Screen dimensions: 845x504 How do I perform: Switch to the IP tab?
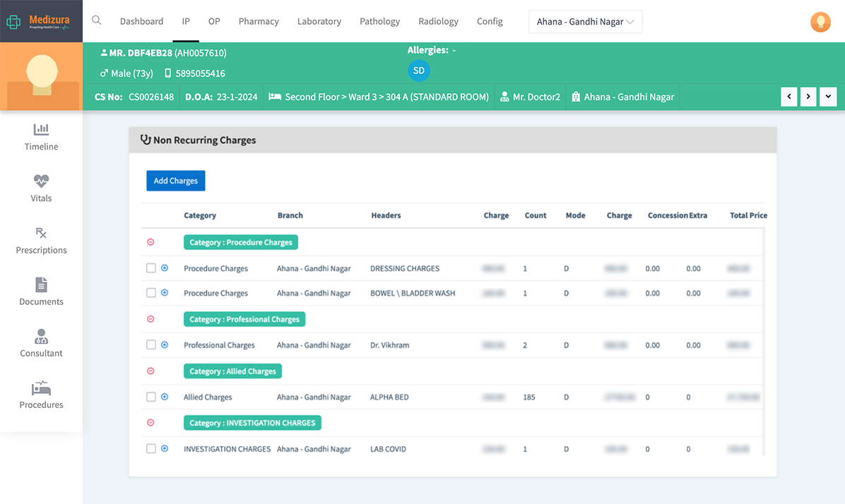tap(186, 22)
